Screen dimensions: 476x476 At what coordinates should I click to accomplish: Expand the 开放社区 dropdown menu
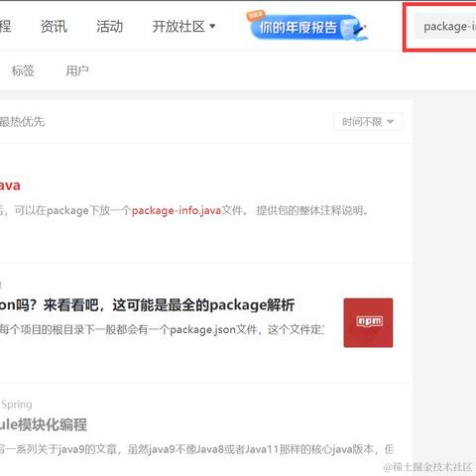pos(183,27)
